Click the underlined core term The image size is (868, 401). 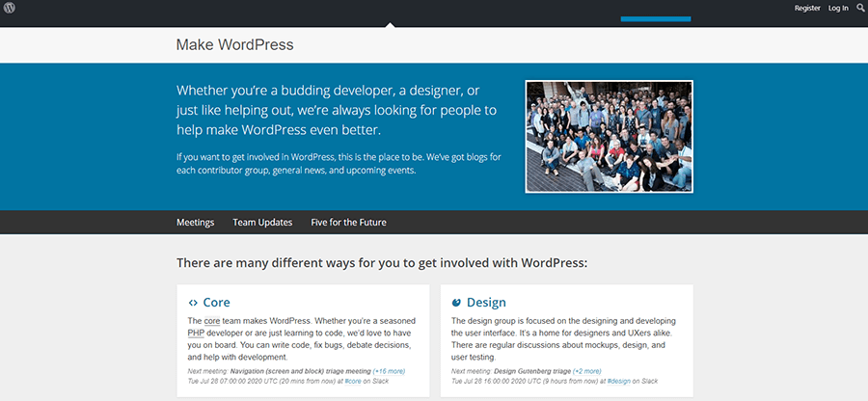tap(212, 321)
